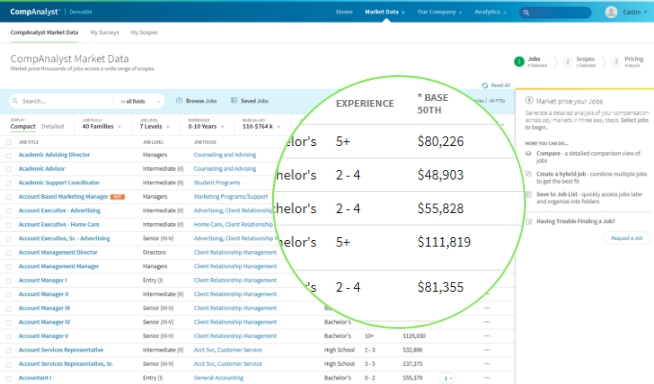This screenshot has height=384, width=654.
Task: Switch to the My Scopes tab
Action: [144, 33]
